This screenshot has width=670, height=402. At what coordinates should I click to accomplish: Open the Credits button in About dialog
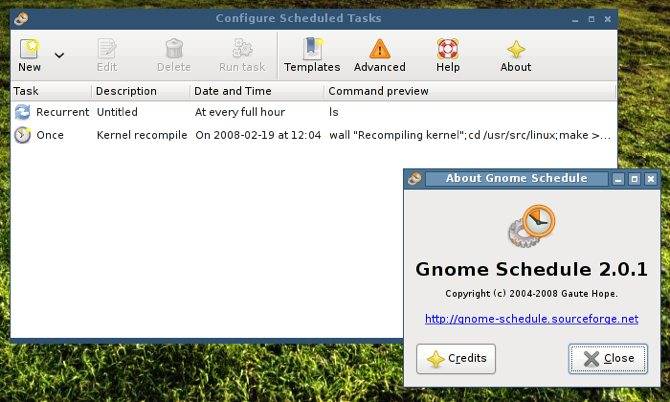click(x=456, y=358)
